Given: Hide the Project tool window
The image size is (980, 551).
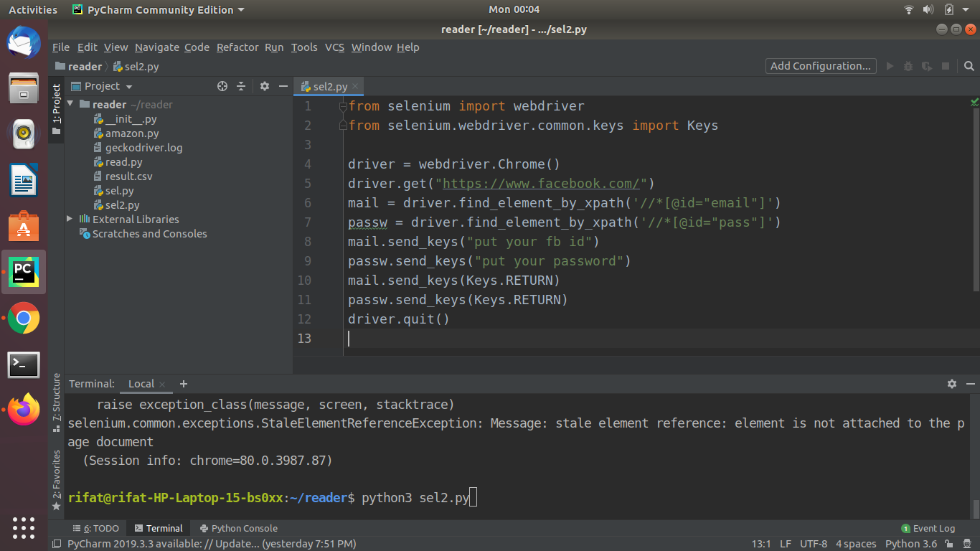Looking at the screenshot, I should 283,86.
